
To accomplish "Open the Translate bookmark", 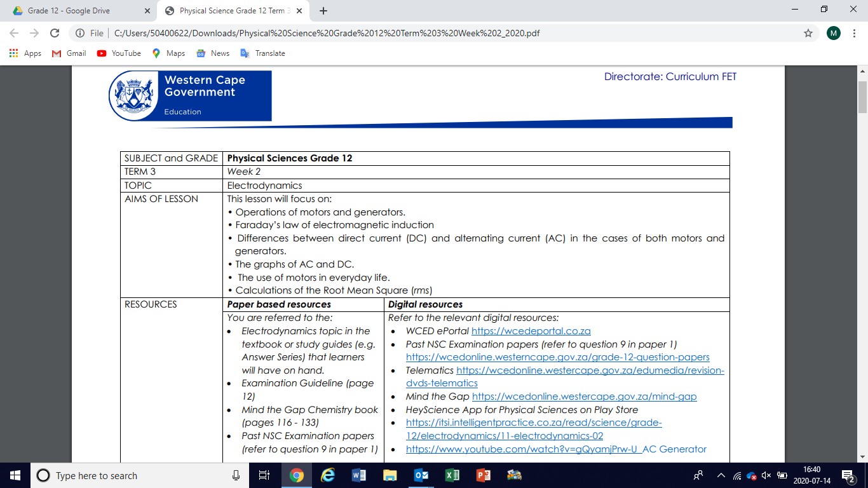I will point(262,53).
